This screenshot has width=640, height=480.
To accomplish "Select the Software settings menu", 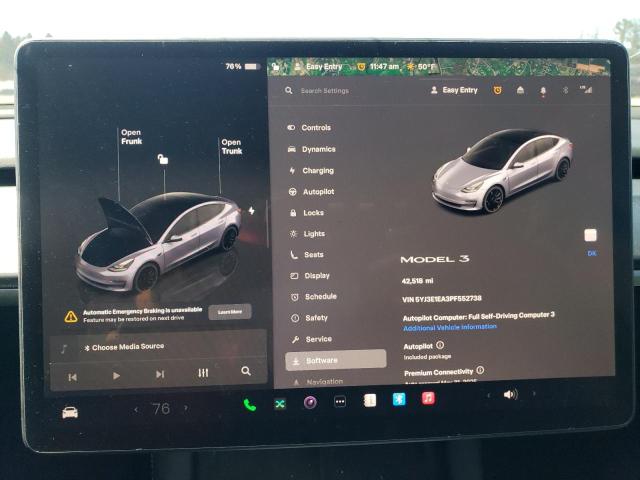I will pyautogui.click(x=336, y=360).
